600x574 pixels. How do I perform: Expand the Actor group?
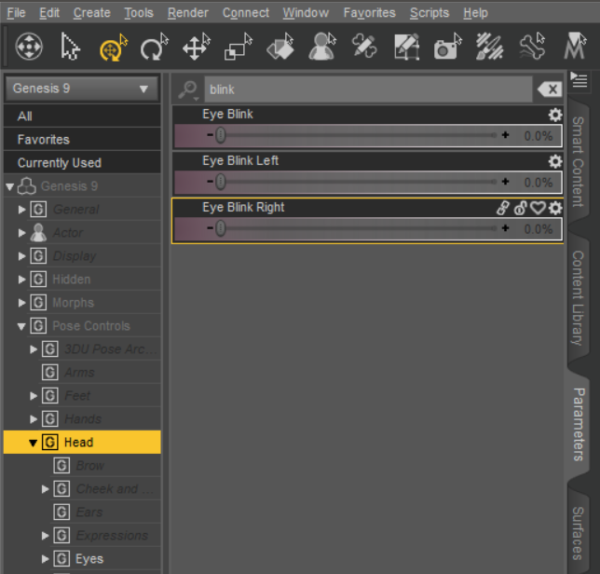(22, 233)
